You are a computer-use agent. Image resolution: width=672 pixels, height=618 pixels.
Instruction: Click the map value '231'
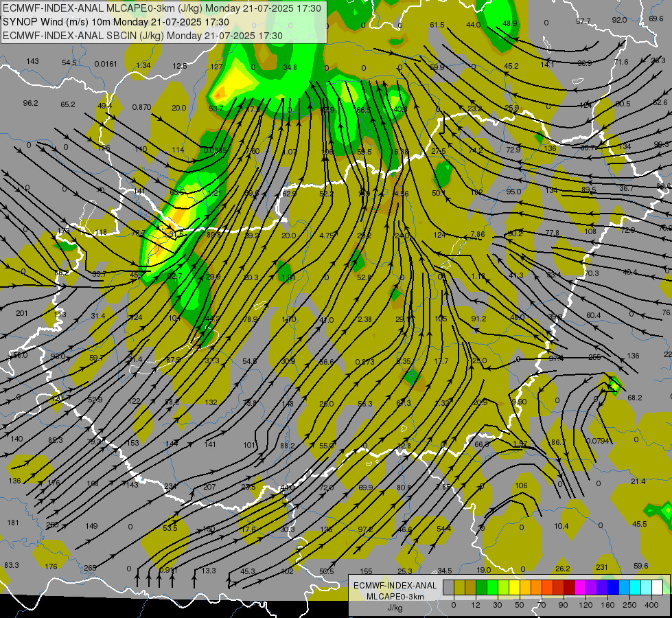coord(602,567)
